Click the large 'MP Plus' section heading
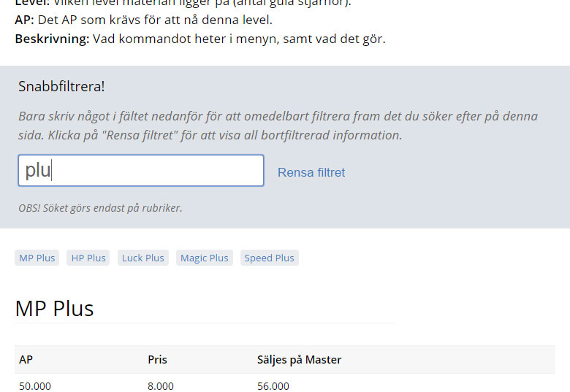The height and width of the screenshot is (392, 570). click(54, 308)
